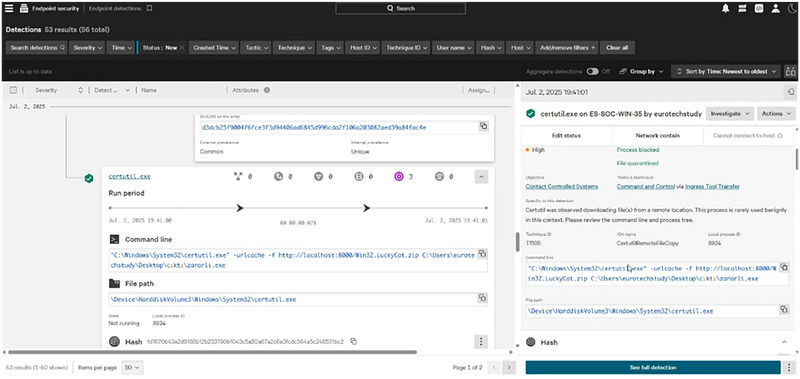The height and width of the screenshot is (379, 800).
Task: Remove the Status: New filter
Action: (182, 47)
